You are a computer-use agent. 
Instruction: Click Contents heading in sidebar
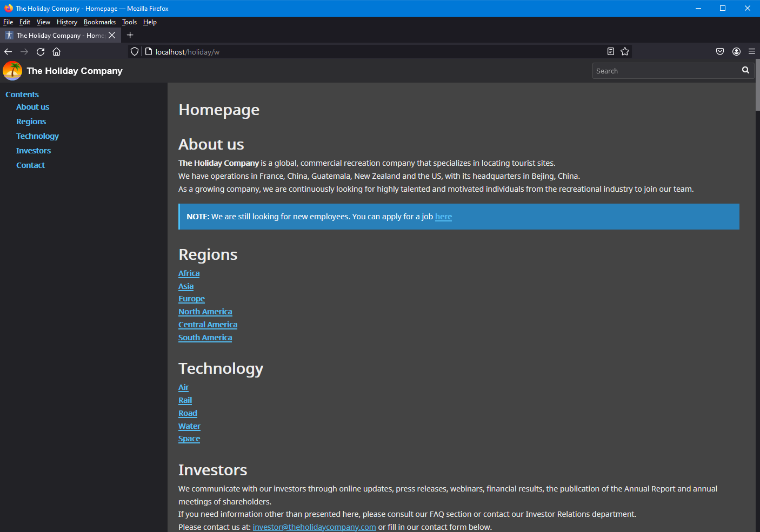pos(22,95)
